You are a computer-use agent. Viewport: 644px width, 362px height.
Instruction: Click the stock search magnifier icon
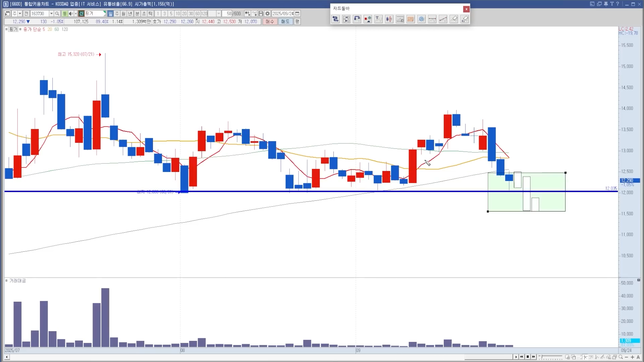tap(57, 14)
